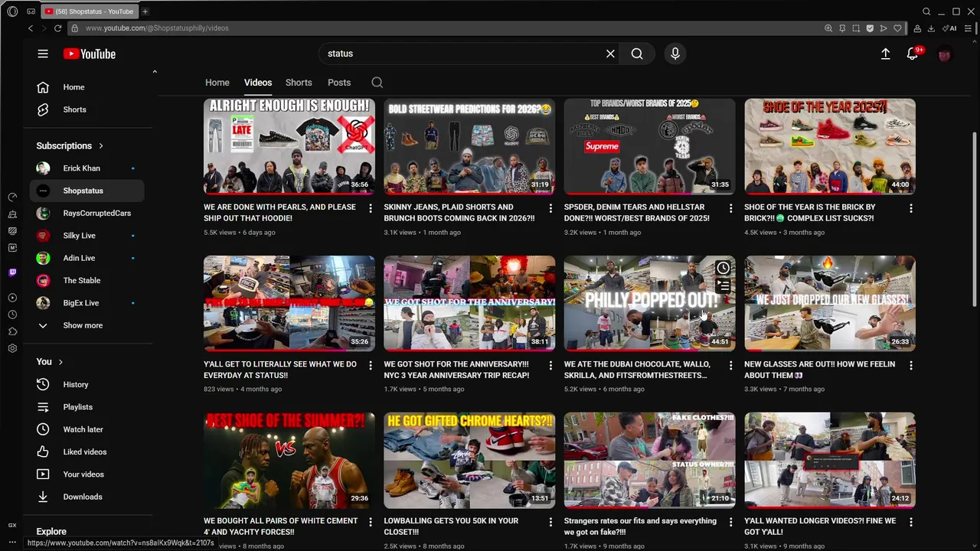The image size is (980, 551).
Task: Add PHILLY POPPED OUT video to queue
Action: coord(723,286)
